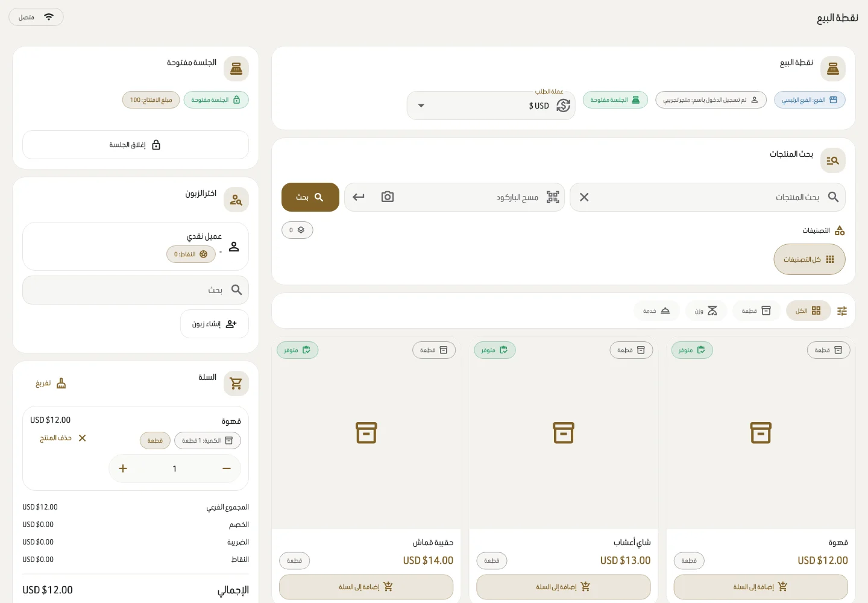Click the X icon to remove the product from the cart
868x603 pixels.
click(x=83, y=438)
